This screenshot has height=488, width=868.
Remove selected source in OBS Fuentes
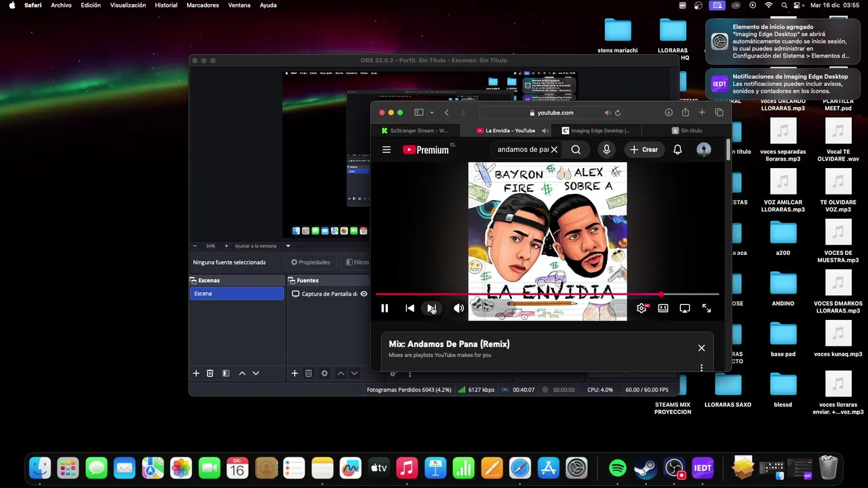(x=309, y=373)
